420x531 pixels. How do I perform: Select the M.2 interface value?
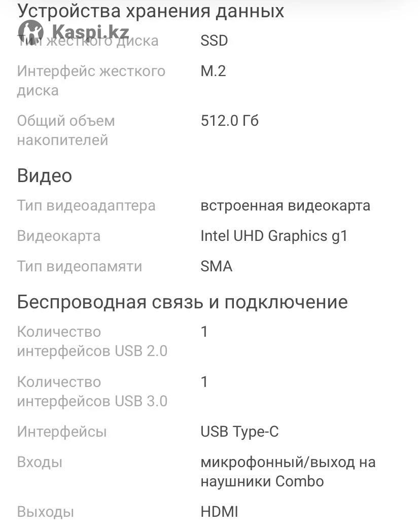pos(214,71)
